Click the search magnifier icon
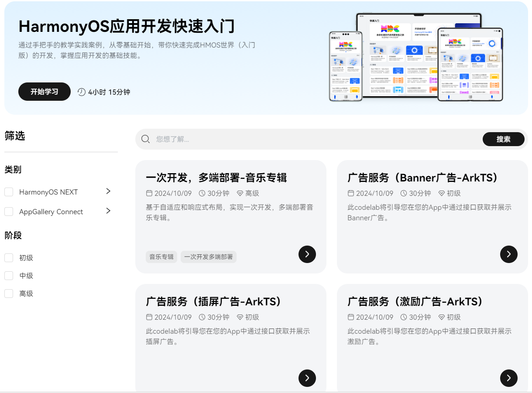The image size is (532, 393). tap(146, 139)
